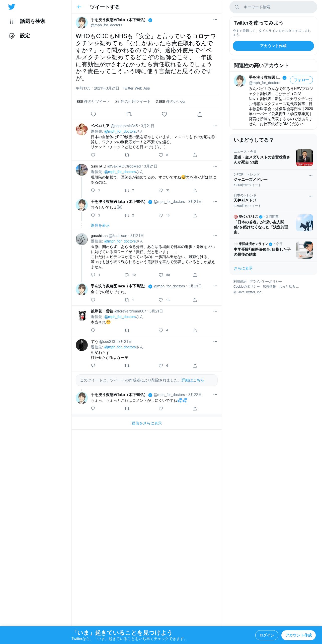Screen dimensions: 322x644
Task: View 886 件のリツイート list
Action: click(93, 102)
